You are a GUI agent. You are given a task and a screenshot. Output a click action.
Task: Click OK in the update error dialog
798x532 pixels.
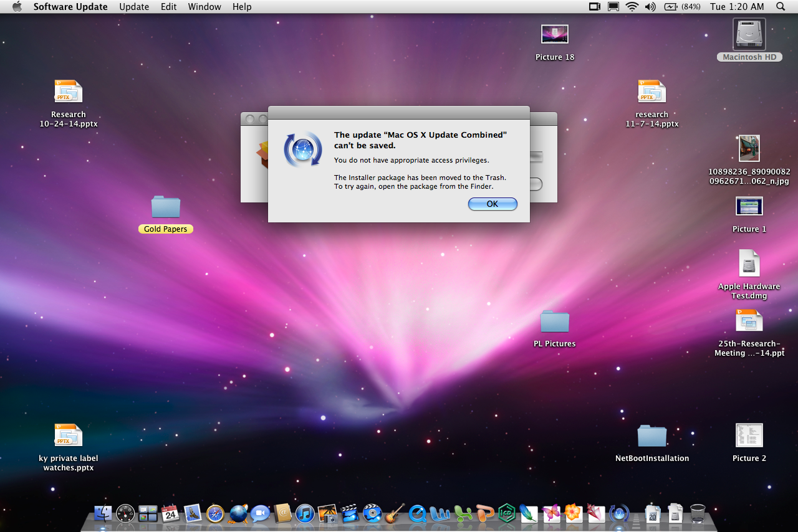point(493,204)
